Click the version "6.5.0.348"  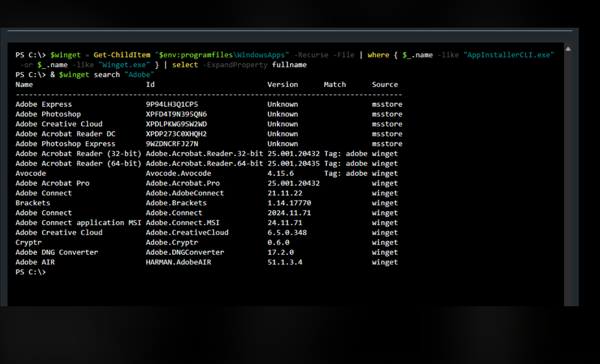click(287, 232)
